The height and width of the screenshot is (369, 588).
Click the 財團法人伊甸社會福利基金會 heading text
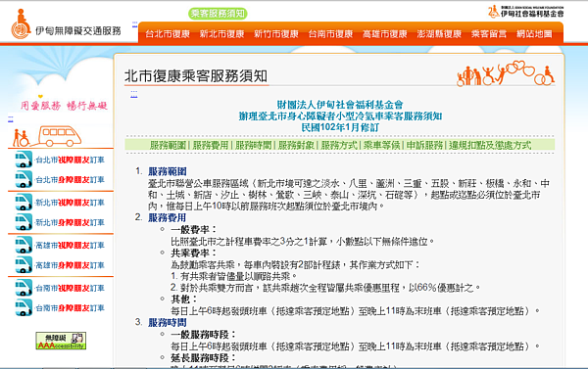(340, 105)
